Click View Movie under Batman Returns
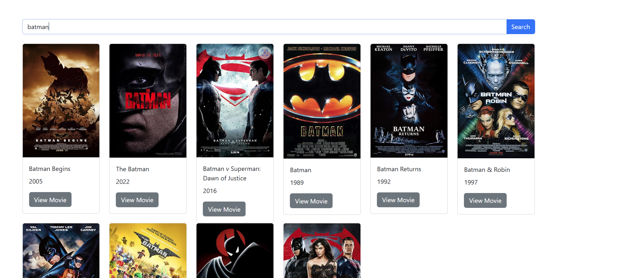 (398, 200)
